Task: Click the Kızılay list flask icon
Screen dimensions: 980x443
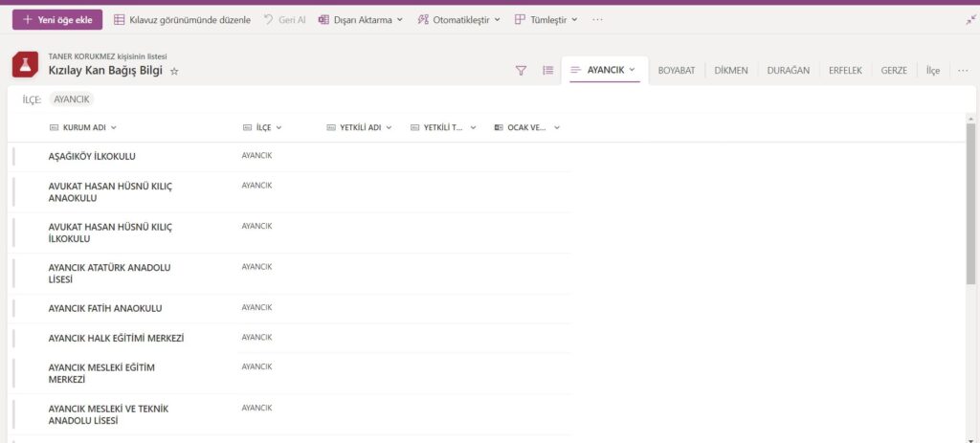Action: (26, 65)
